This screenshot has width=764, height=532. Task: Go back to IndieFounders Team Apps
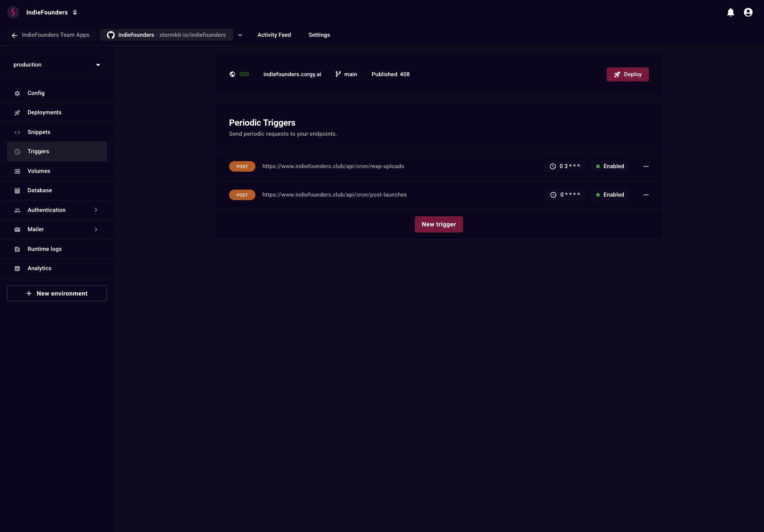pos(51,35)
